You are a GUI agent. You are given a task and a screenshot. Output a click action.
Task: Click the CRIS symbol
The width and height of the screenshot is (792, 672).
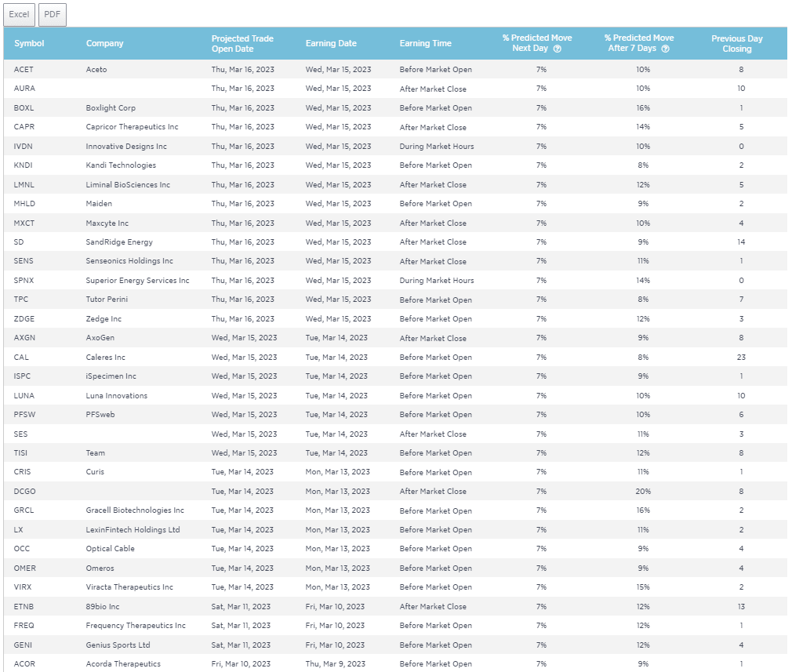[x=22, y=472]
